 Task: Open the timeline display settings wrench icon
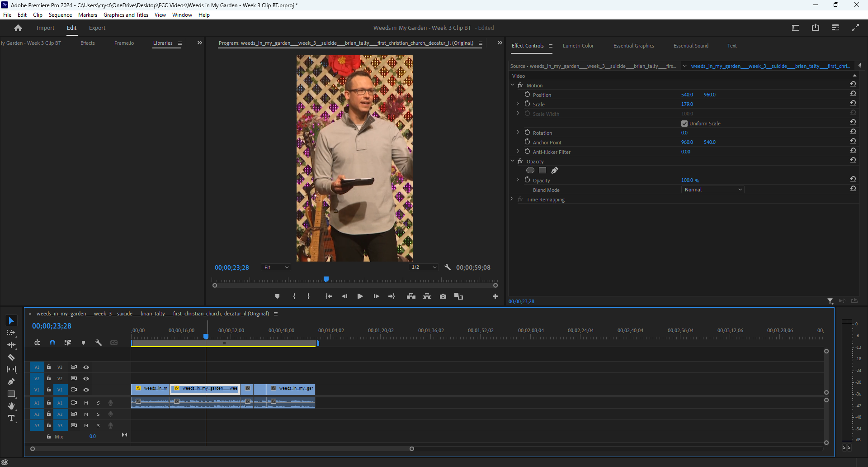[x=99, y=343]
